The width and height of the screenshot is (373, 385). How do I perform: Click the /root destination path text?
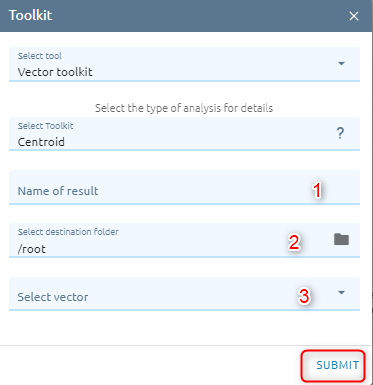[x=32, y=249]
